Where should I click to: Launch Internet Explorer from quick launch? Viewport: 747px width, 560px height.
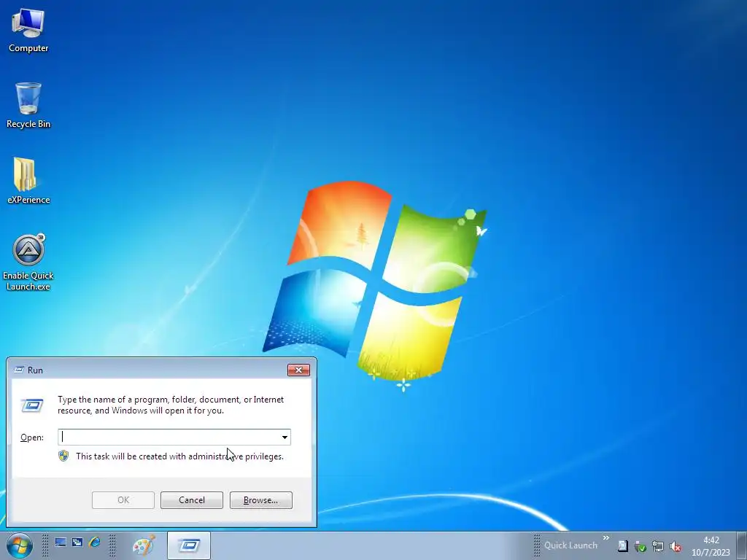[94, 542]
